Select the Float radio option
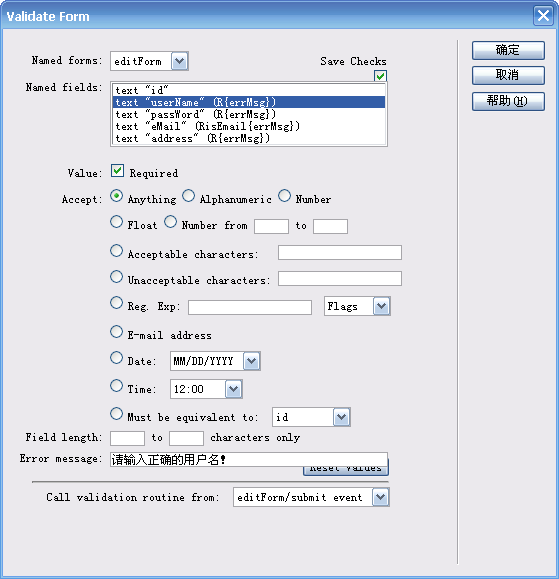559x579 pixels. coord(116,222)
